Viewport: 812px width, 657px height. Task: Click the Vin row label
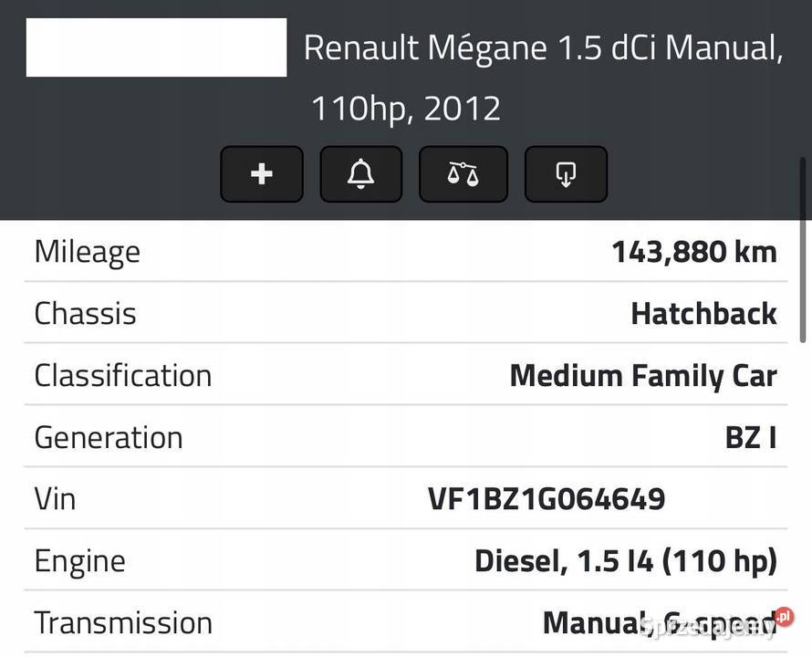55,499
